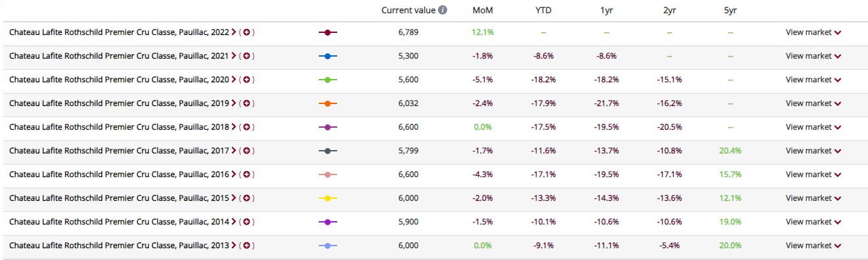Open Chateau Lafite Rothschild Pauillac 2018 link
This screenshot has width=868, height=260.
click(x=119, y=127)
